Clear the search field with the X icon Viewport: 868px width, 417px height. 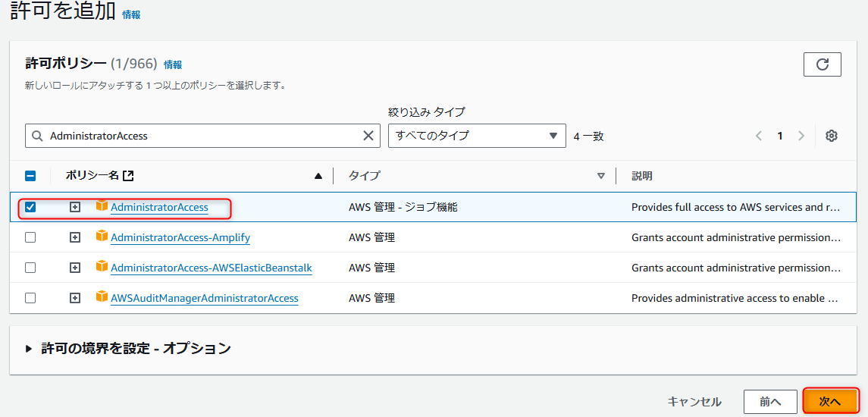point(368,136)
